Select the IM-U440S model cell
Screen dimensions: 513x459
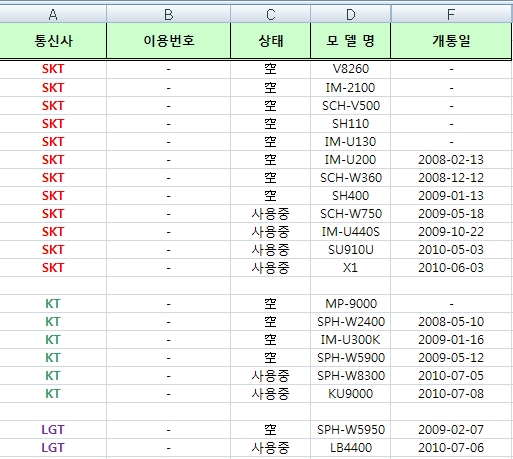coord(350,231)
